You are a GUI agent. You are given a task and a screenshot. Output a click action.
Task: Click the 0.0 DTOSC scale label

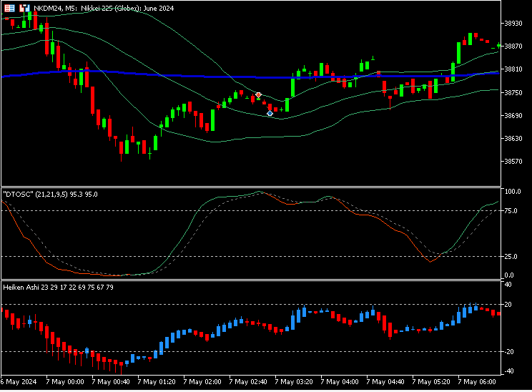509,275
